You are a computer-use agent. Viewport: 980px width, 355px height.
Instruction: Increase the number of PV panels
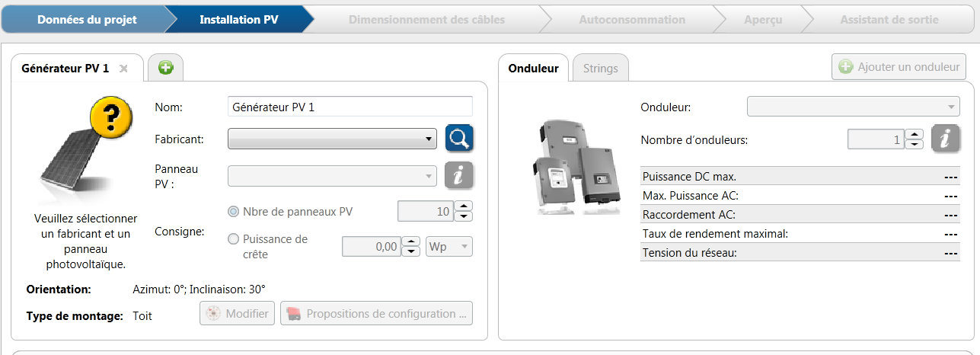coord(464,206)
